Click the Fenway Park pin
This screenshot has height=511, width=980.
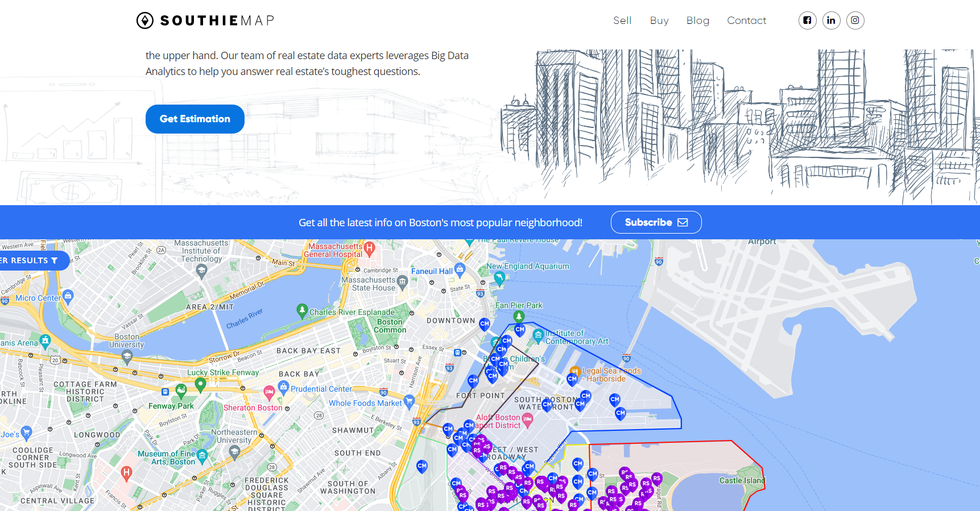(x=181, y=390)
